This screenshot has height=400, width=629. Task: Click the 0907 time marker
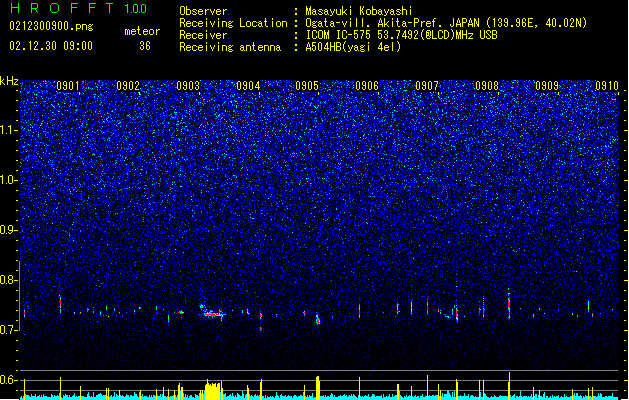pyautogui.click(x=427, y=86)
